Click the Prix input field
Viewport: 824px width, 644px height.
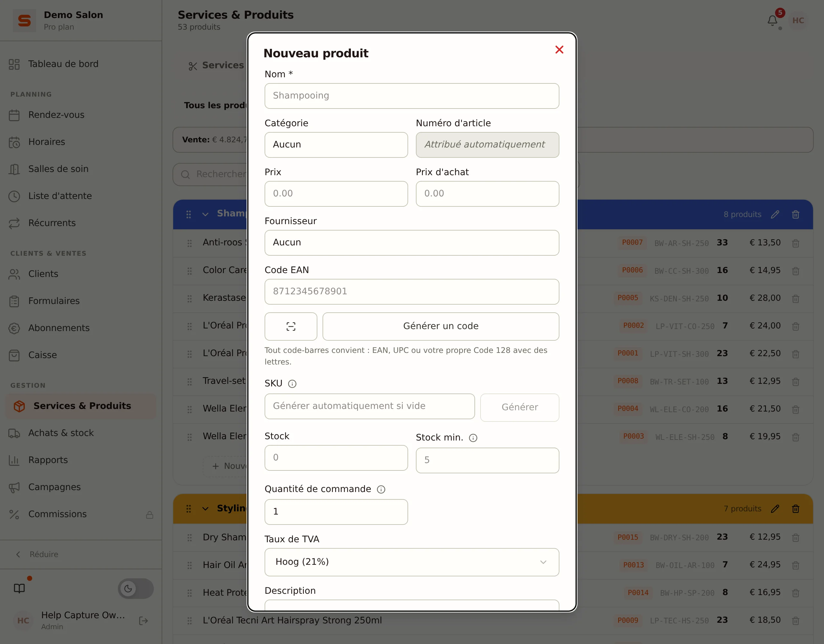(x=336, y=194)
